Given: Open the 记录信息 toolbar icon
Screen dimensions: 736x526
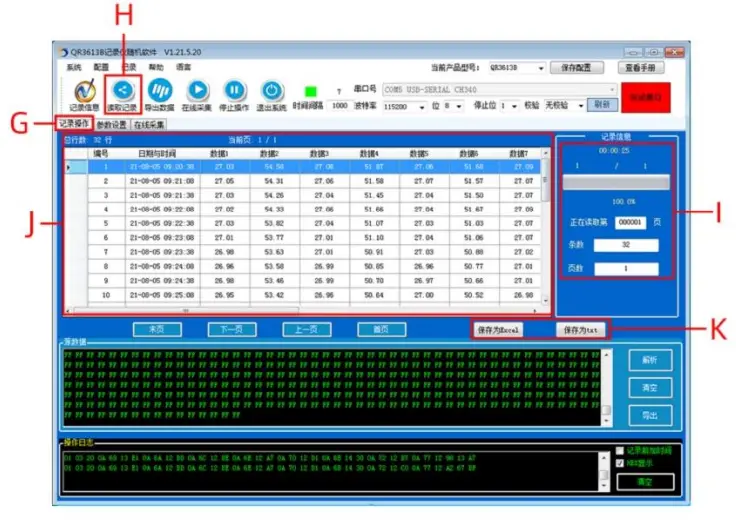Looking at the screenshot, I should (84, 96).
